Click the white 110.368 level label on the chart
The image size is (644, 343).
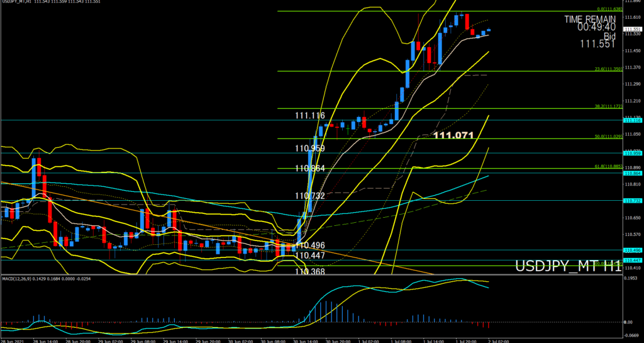[x=309, y=271]
